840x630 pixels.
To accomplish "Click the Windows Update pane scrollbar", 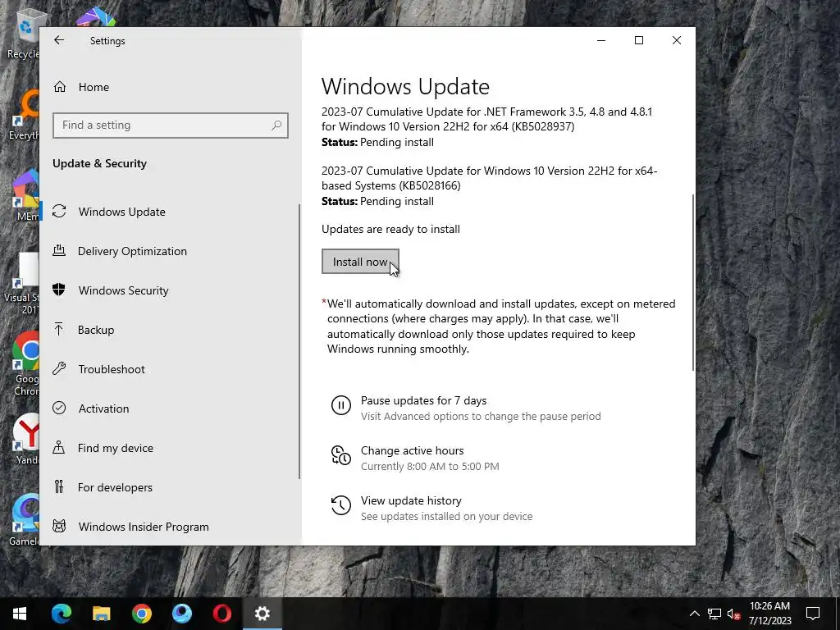I will (x=693, y=282).
